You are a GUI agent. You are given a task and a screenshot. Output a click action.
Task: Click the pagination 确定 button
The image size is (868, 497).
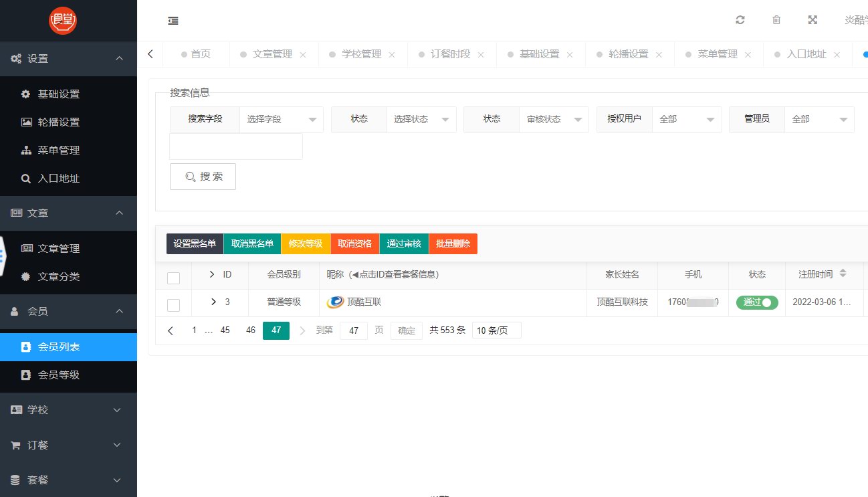coord(407,330)
